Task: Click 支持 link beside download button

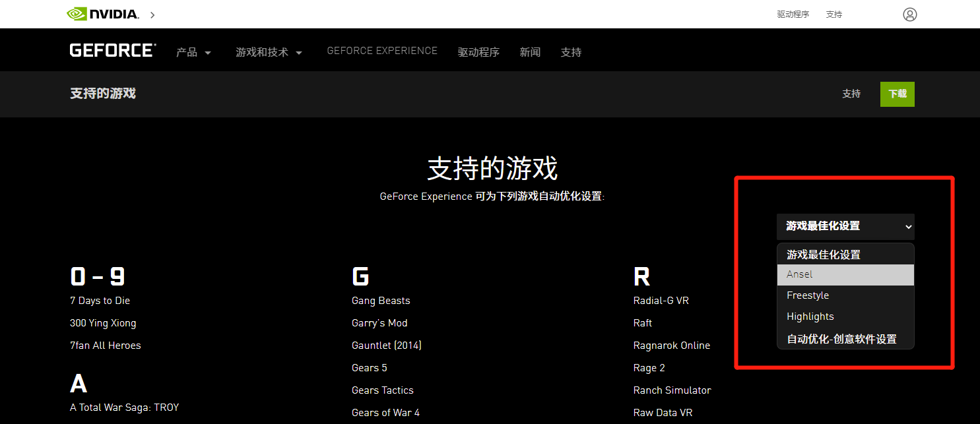Action: (851, 94)
